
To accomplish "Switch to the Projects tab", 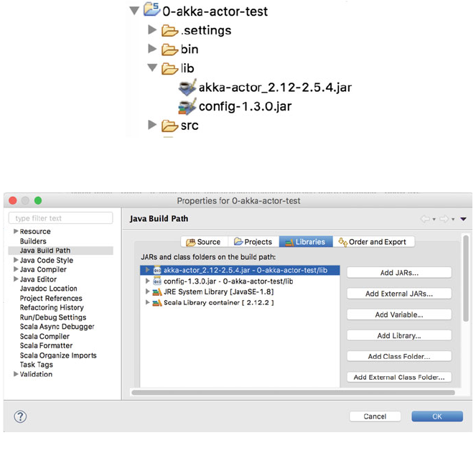I will pos(253,242).
